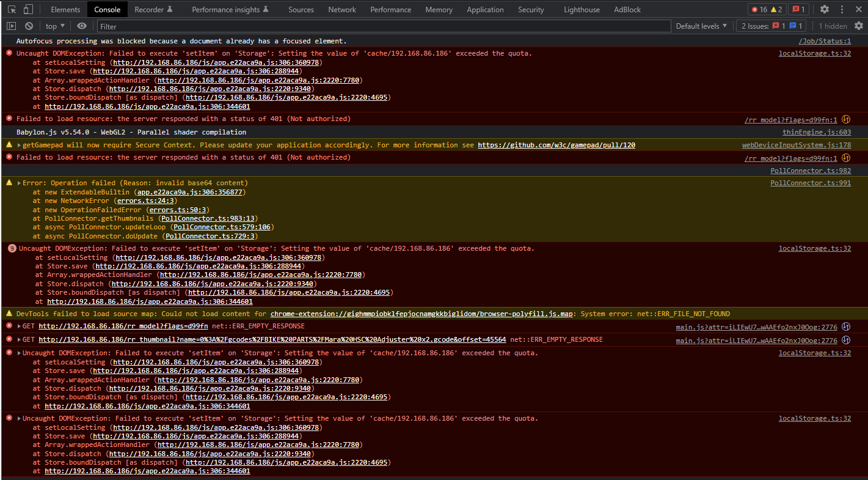Click into the console Filter field

point(384,26)
